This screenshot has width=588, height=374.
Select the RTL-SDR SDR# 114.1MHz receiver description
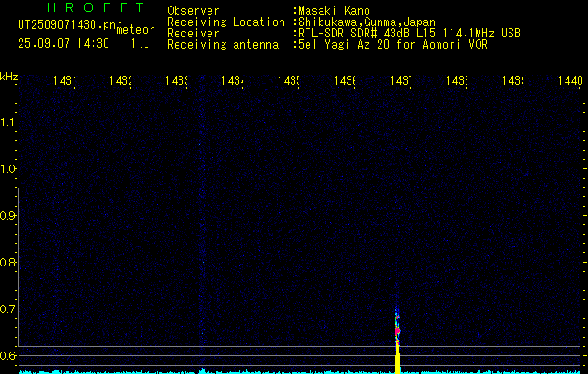pos(408,34)
